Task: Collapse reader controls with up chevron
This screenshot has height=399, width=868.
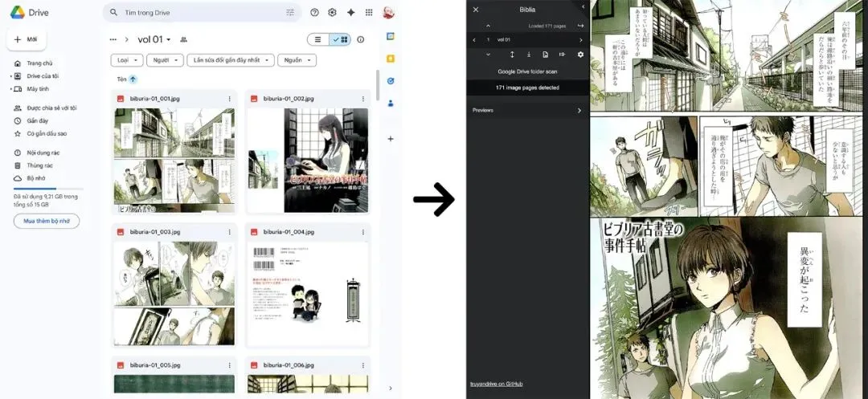Action: (x=488, y=26)
